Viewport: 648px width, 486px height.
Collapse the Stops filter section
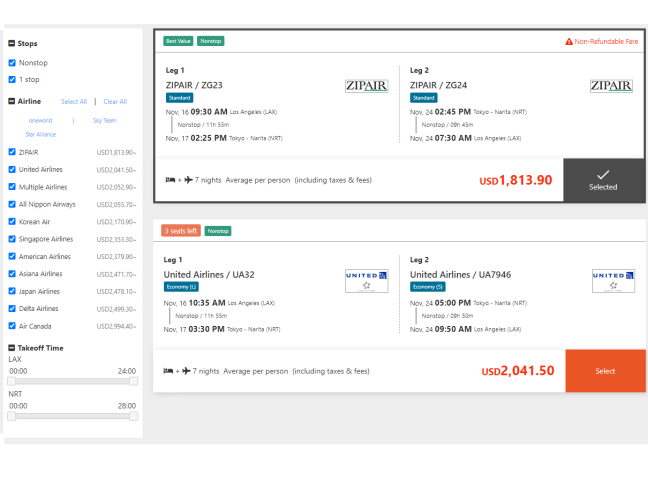click(11, 44)
